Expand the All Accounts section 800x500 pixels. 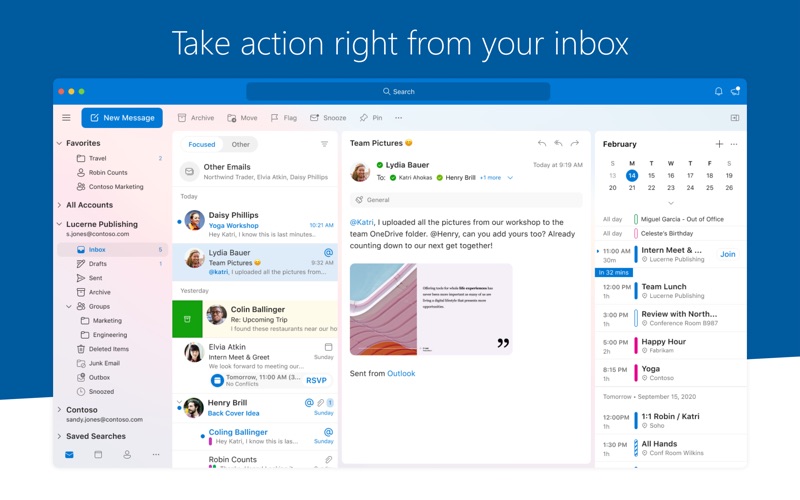pyautogui.click(x=59, y=205)
